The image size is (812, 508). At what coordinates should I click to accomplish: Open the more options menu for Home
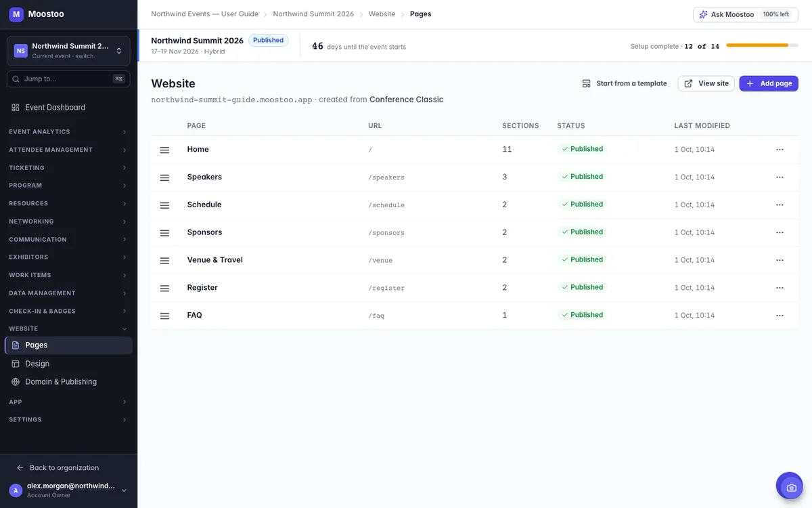780,150
